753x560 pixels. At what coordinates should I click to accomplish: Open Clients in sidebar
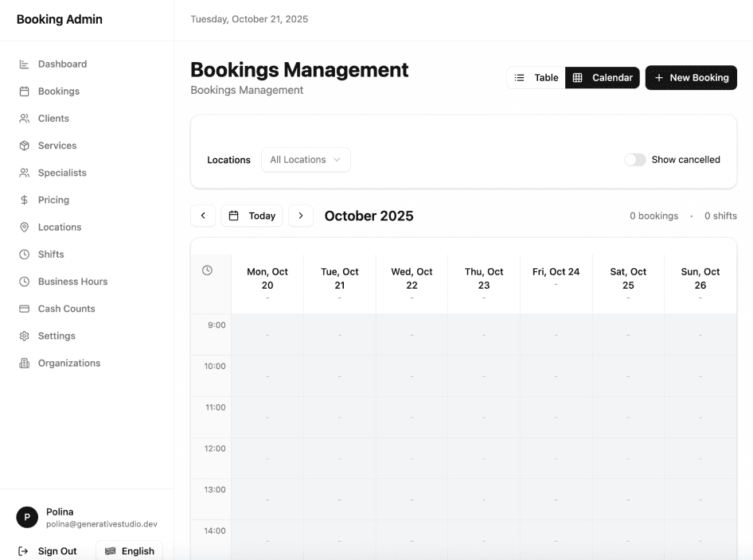(x=53, y=119)
